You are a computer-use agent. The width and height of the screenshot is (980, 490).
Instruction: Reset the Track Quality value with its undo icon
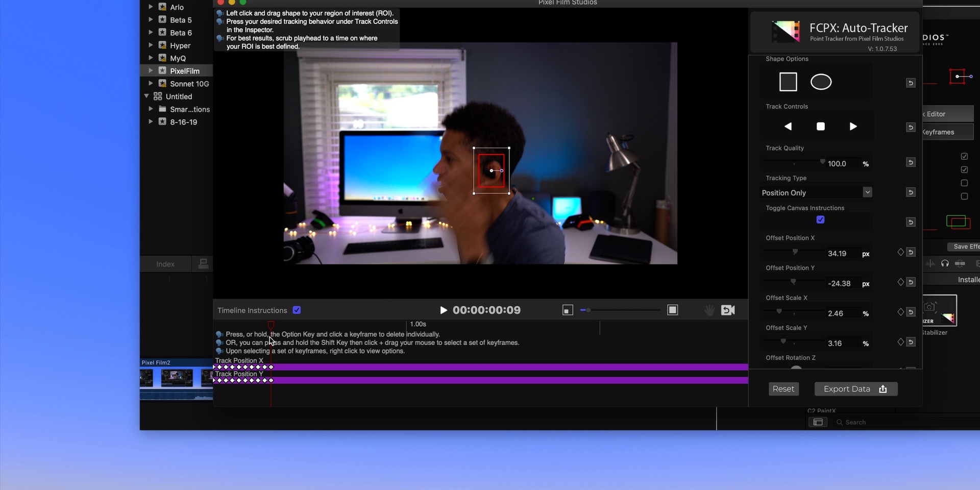[911, 162]
